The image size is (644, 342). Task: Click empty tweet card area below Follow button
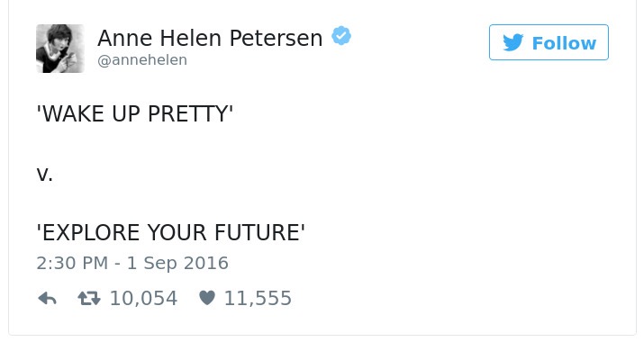pos(549,164)
